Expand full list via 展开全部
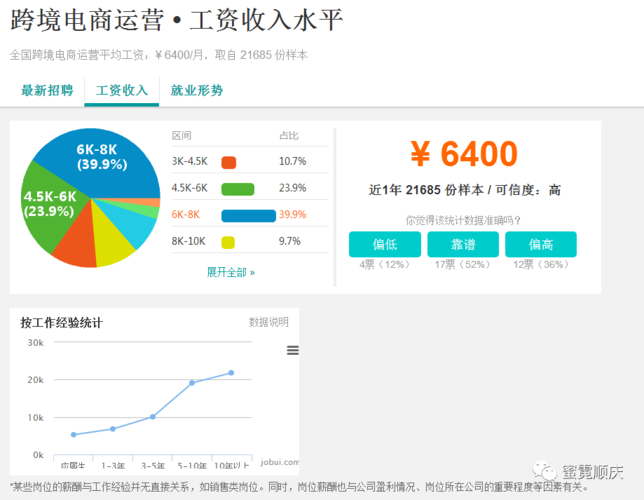 (231, 272)
